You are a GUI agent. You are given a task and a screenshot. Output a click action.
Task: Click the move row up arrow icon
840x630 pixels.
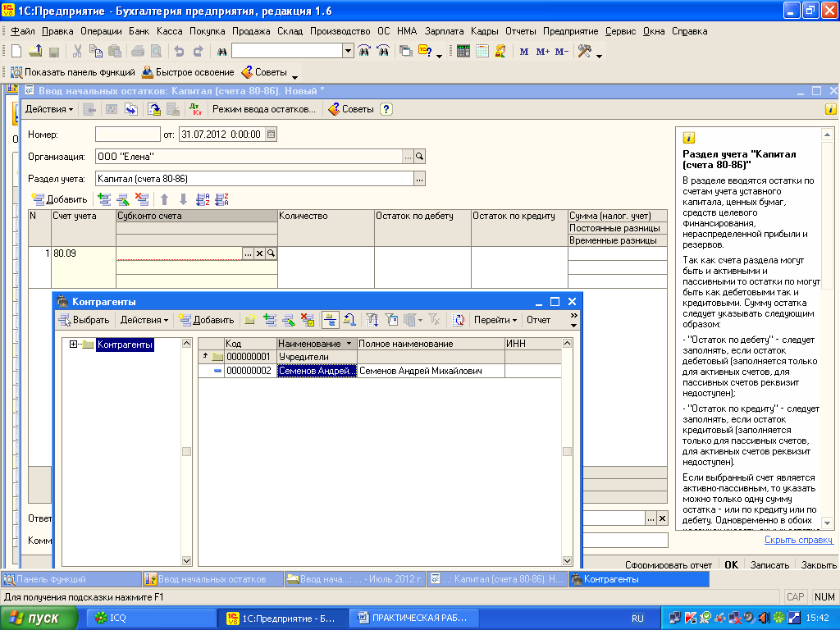pyautogui.click(x=164, y=199)
